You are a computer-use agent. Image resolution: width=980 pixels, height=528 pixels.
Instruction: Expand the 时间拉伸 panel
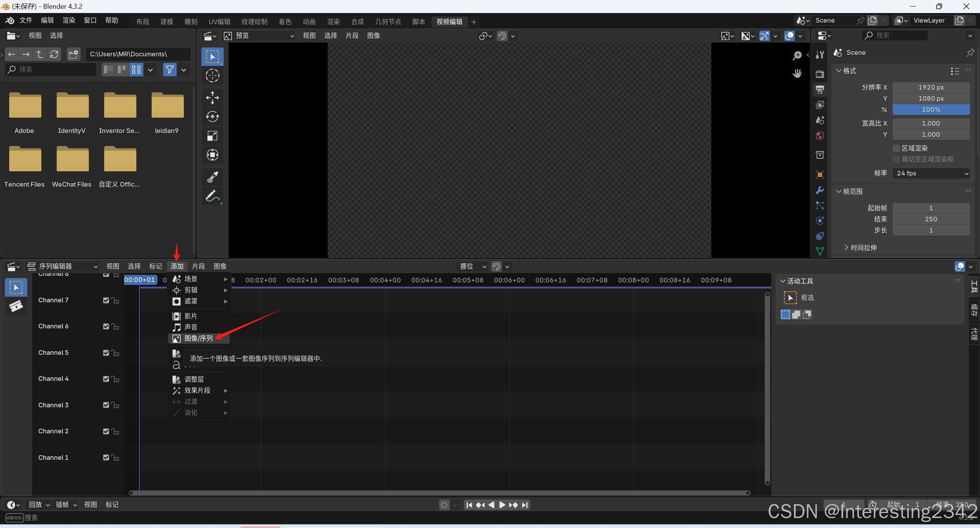tap(863, 248)
